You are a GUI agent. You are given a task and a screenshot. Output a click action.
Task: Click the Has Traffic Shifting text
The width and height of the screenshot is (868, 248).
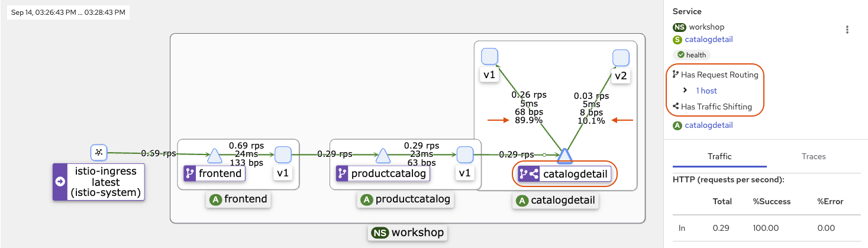(717, 107)
